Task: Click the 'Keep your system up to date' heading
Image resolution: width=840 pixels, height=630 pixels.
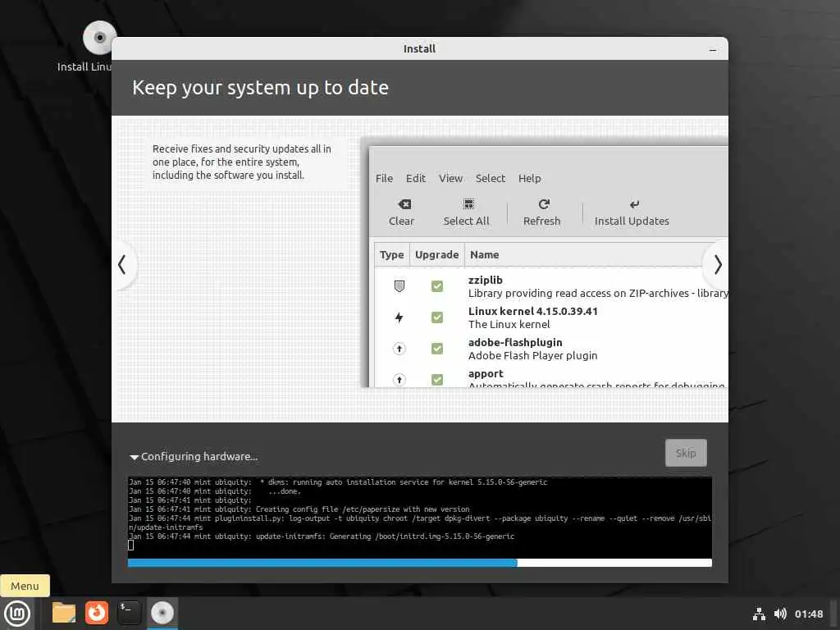Action: click(260, 87)
